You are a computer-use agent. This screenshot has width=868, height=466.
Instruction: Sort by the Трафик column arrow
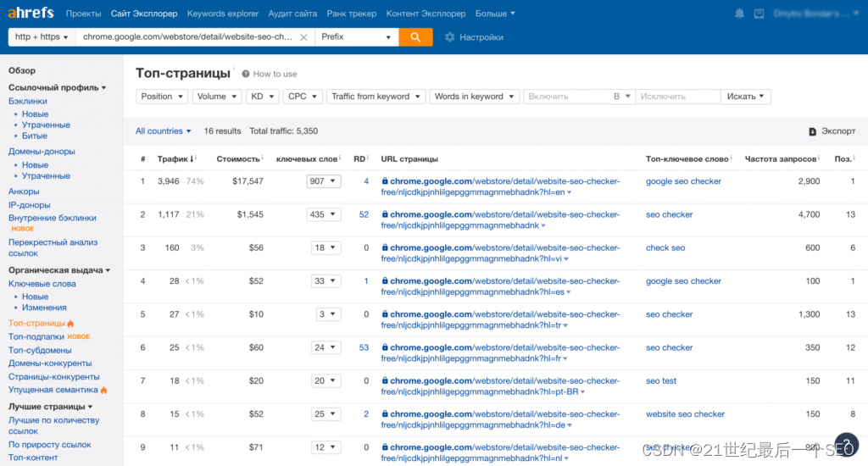(x=192, y=158)
